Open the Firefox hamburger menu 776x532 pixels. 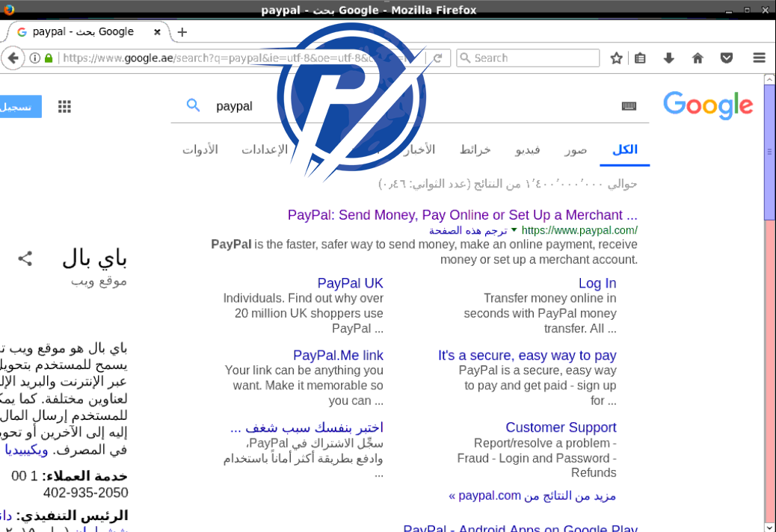[759, 58]
